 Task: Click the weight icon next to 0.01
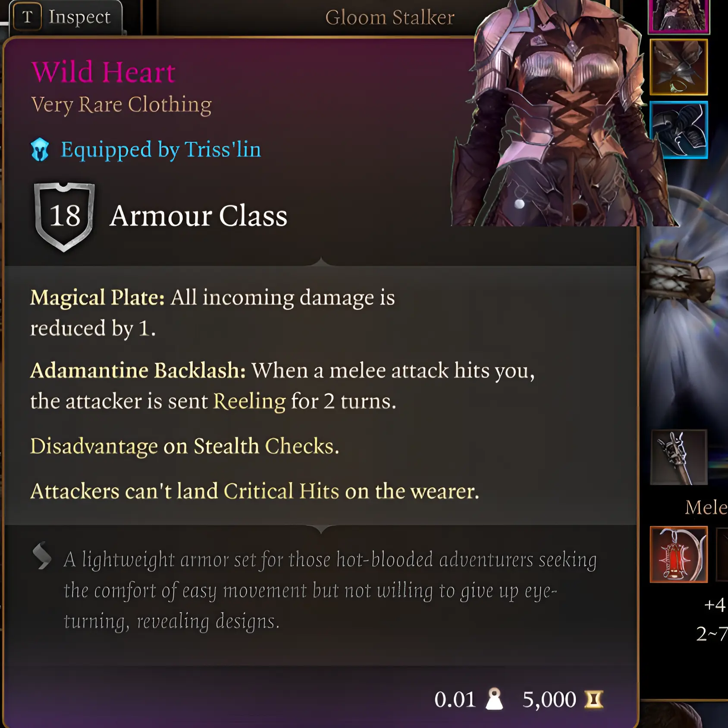[494, 699]
